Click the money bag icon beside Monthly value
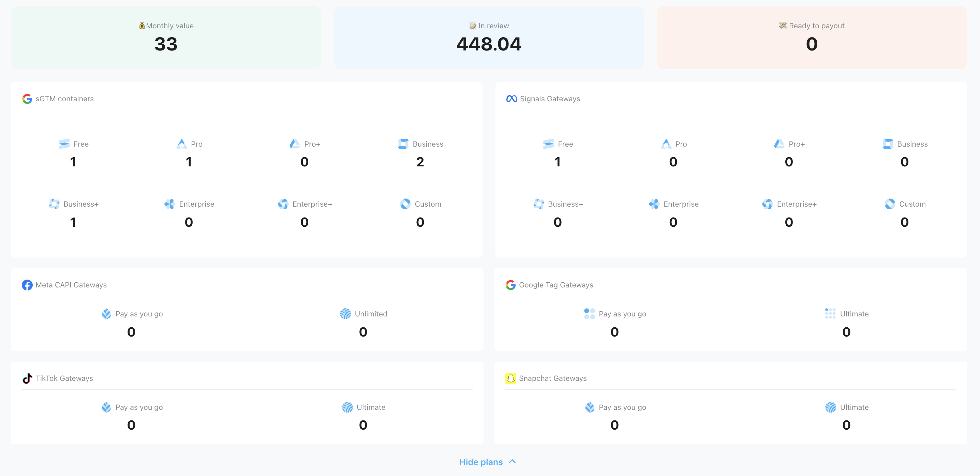The height and width of the screenshot is (476, 980). [142, 26]
